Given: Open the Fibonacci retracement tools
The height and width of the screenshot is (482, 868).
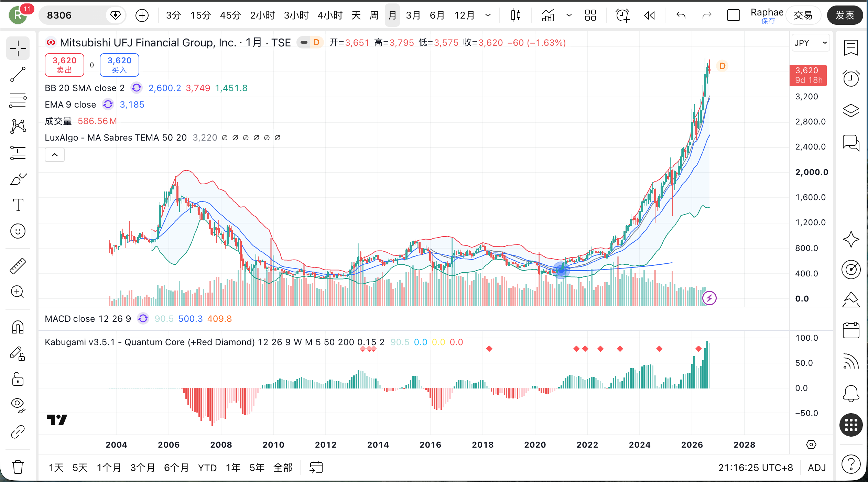Looking at the screenshot, I should 18,100.
